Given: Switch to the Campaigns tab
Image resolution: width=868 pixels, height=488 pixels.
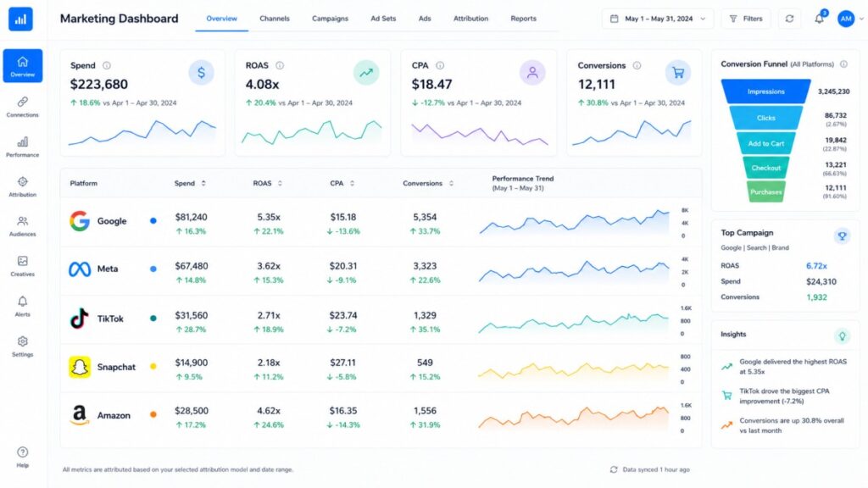Looking at the screenshot, I should 330,19.
